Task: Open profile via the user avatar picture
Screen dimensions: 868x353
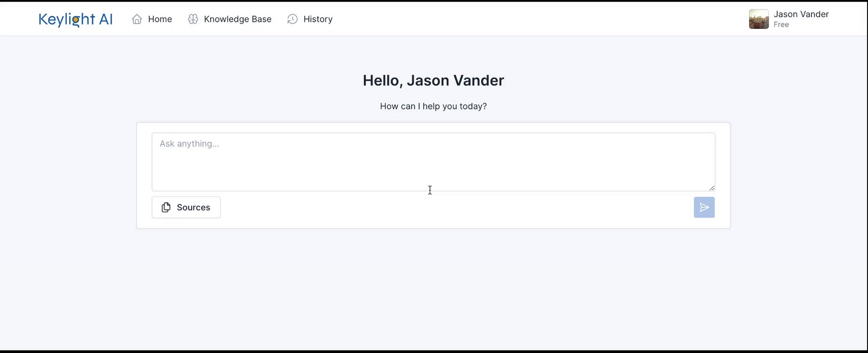Action: click(759, 19)
